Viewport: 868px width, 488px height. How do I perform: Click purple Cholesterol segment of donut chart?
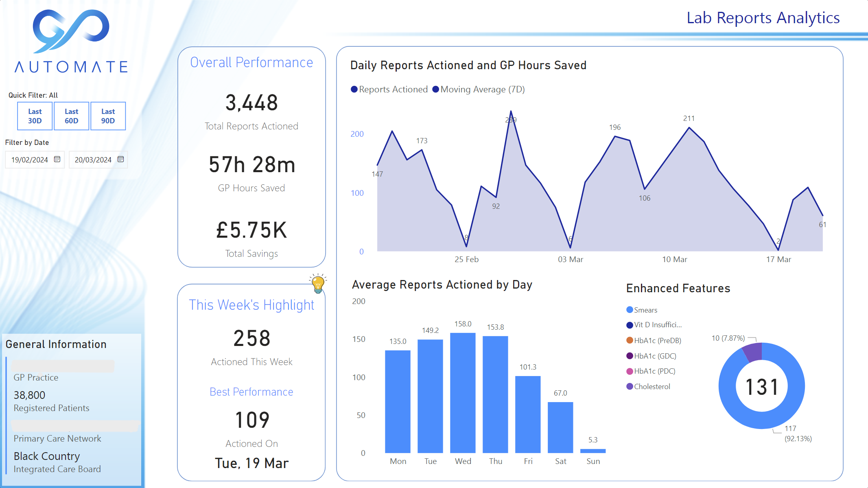(x=753, y=352)
